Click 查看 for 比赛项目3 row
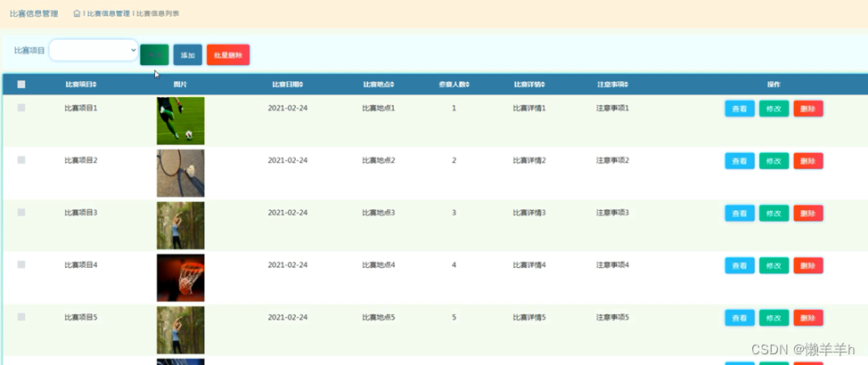Viewport: 868px width, 365px height. pos(740,214)
